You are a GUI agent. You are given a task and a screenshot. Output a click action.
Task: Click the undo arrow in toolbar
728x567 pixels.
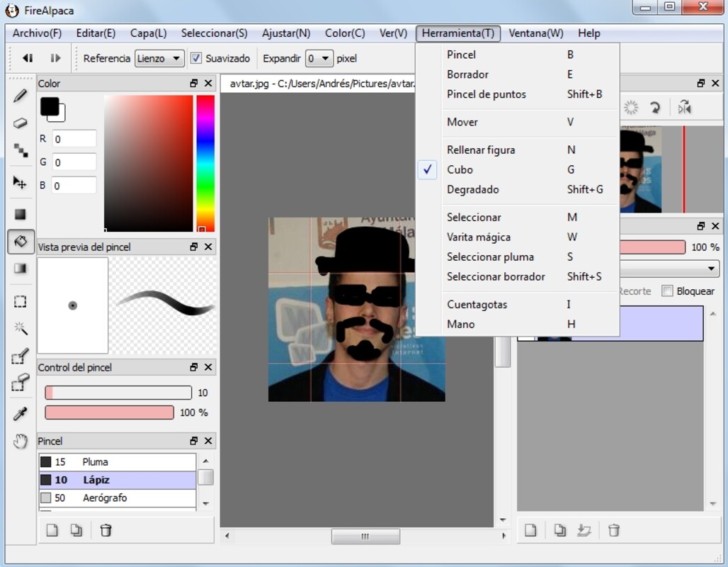tap(28, 58)
